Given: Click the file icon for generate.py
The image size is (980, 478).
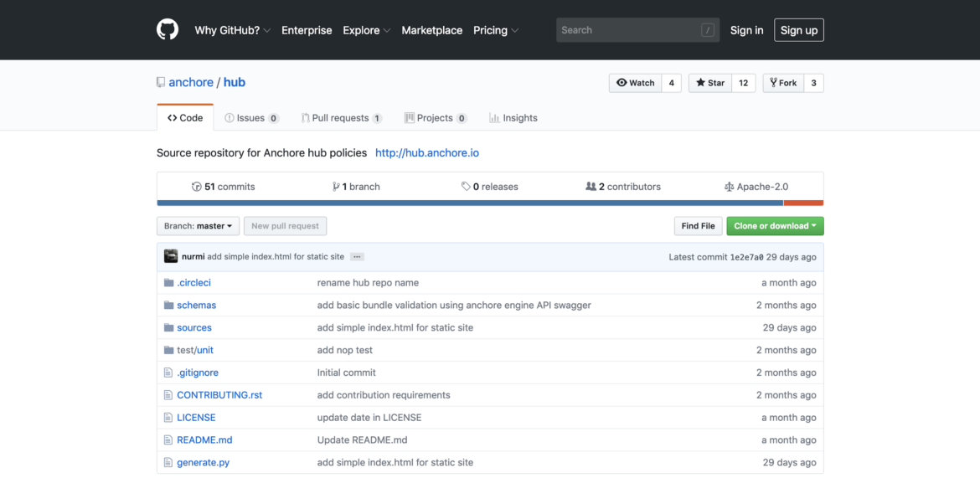Looking at the screenshot, I should 168,462.
